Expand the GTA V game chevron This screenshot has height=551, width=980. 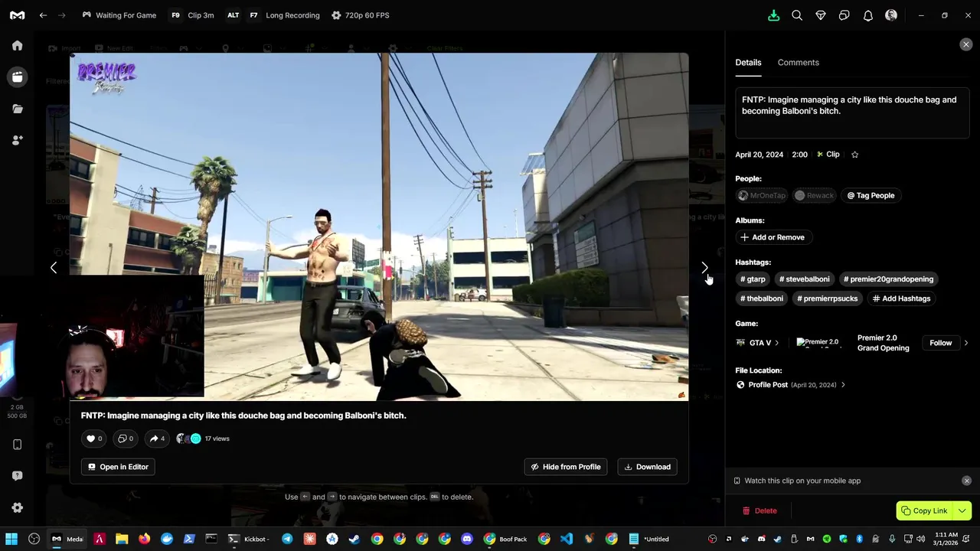tap(776, 343)
